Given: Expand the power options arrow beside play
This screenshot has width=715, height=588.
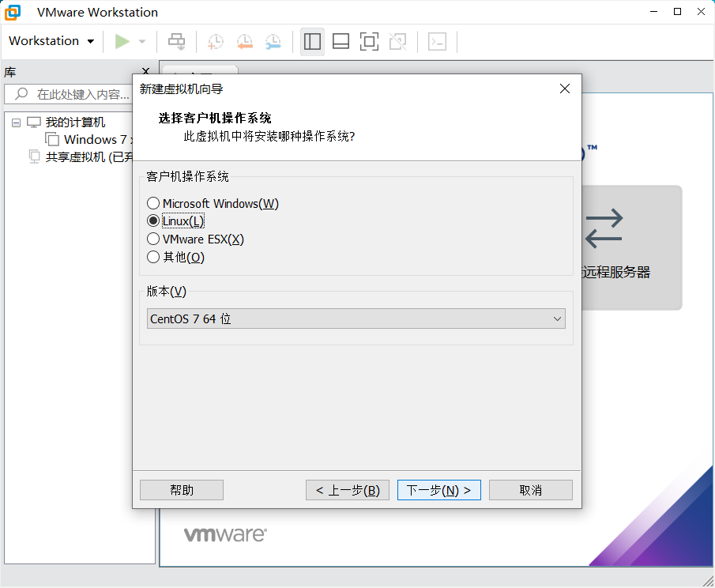Looking at the screenshot, I should pyautogui.click(x=142, y=42).
